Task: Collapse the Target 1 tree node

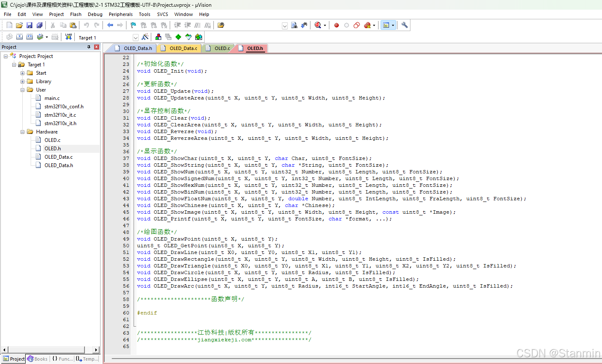Action: coord(14,65)
